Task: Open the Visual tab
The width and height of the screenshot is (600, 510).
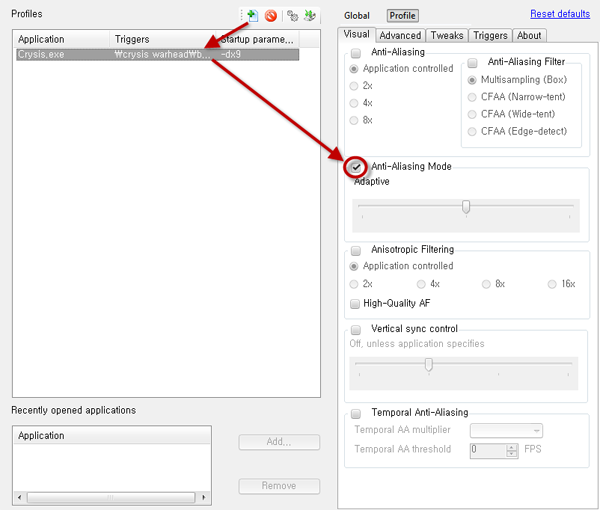Action: tap(356, 34)
